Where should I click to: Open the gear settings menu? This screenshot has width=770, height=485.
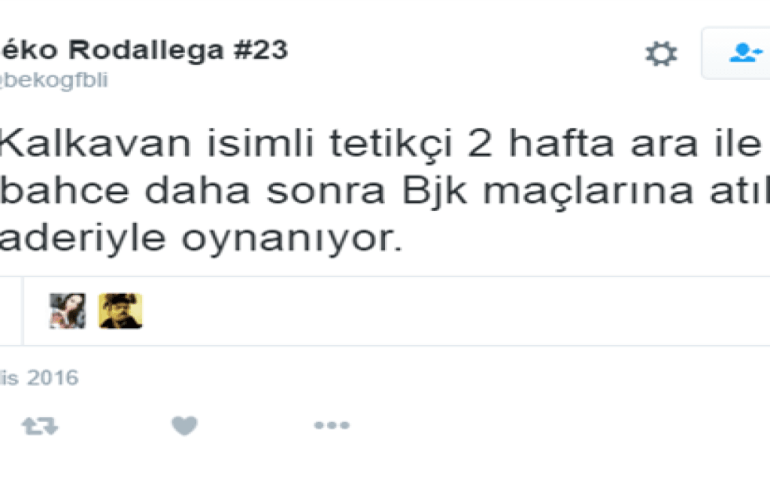pos(661,54)
